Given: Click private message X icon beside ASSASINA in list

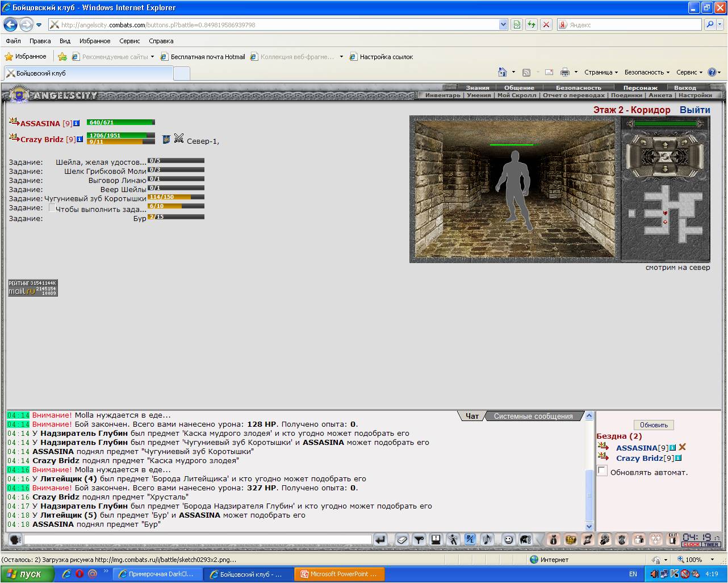Looking at the screenshot, I should click(x=683, y=447).
